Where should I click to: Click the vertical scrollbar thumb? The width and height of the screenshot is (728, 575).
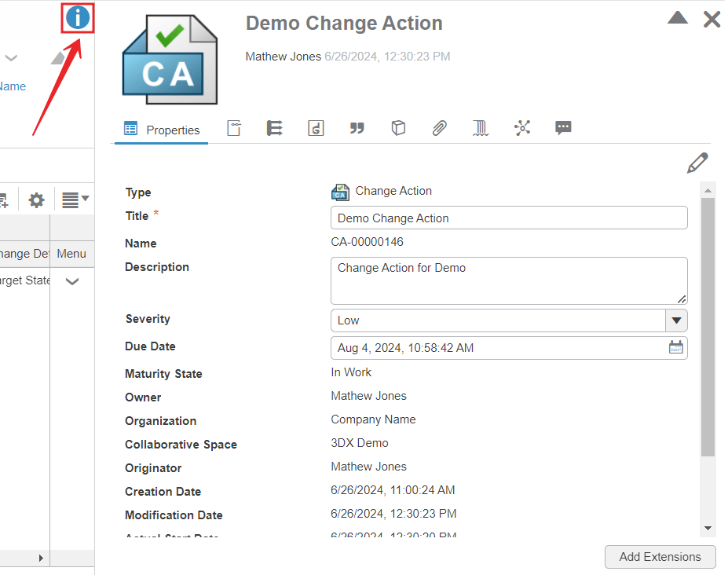pyautogui.click(x=708, y=327)
